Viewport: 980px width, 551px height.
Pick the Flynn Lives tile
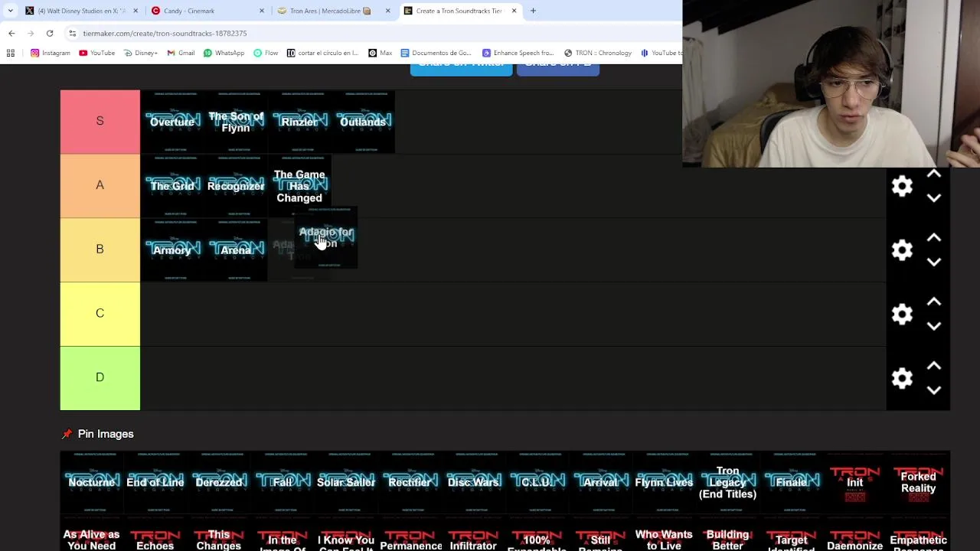coord(664,482)
